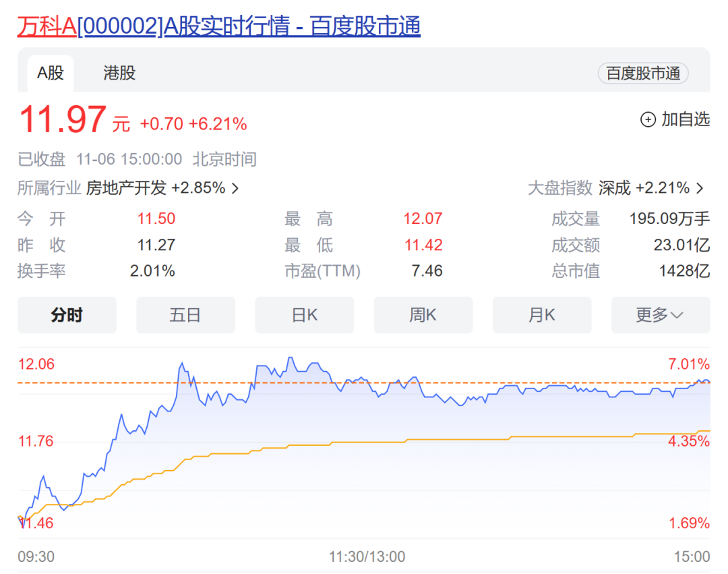Switch to the A股 tab
The height and width of the screenshot is (574, 728).
click(50, 74)
